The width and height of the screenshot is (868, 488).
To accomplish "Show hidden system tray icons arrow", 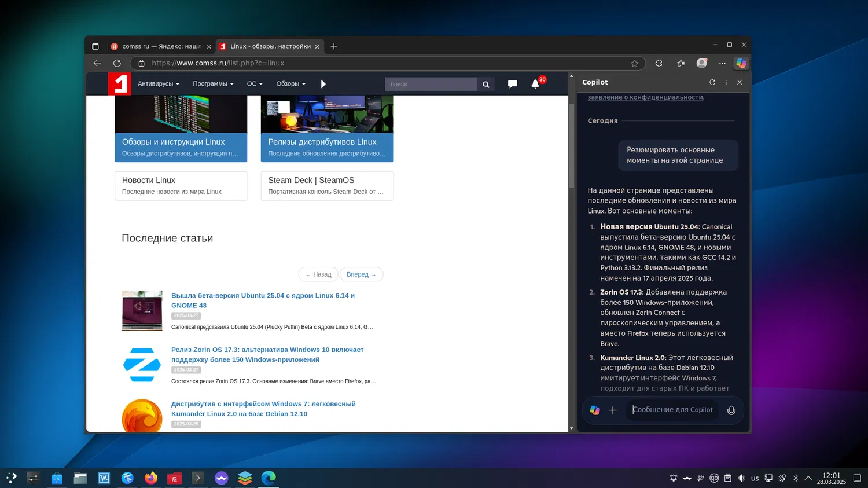I will pos(808,478).
